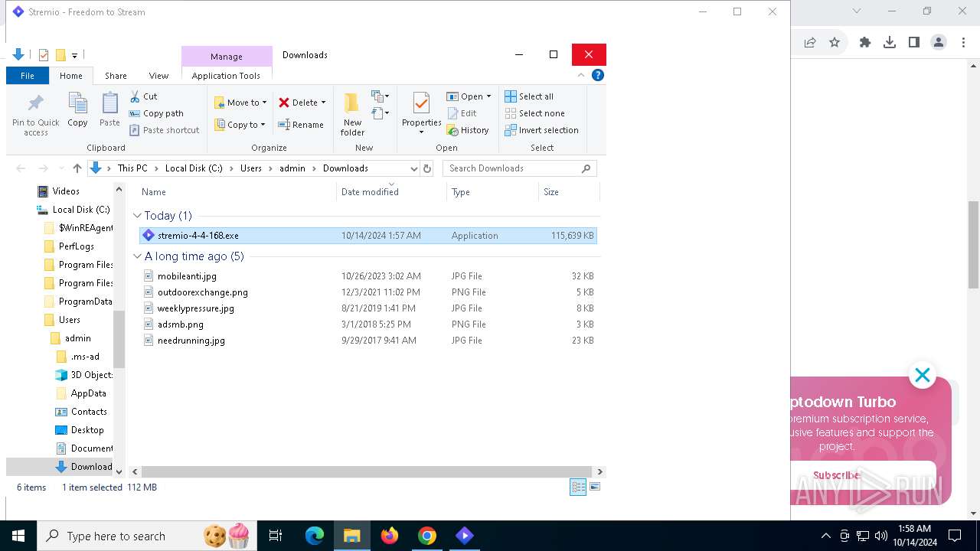The height and width of the screenshot is (551, 980).
Task: Click Cut in the Clipboard group
Action: tap(143, 96)
